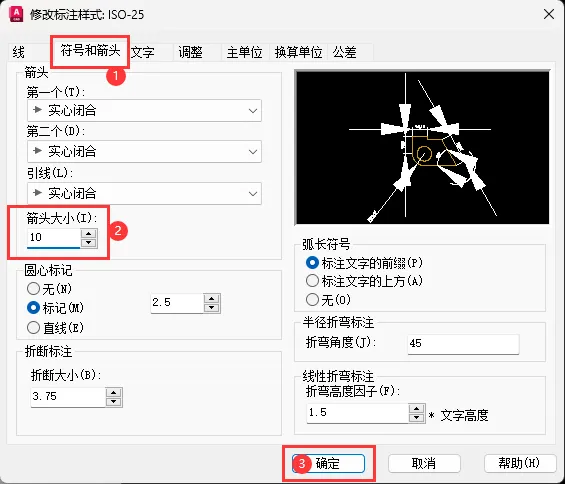Click the 箭头大小 value field
The image size is (565, 484).
tap(53, 237)
